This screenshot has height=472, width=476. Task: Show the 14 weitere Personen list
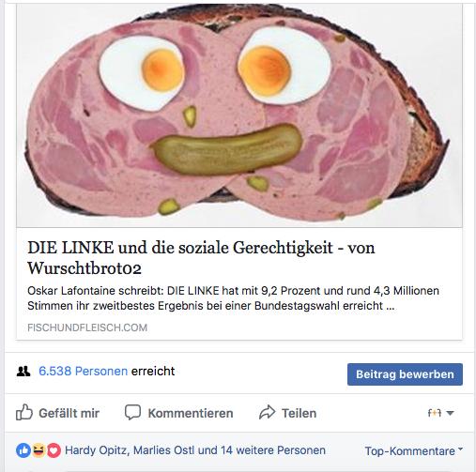[x=273, y=450]
